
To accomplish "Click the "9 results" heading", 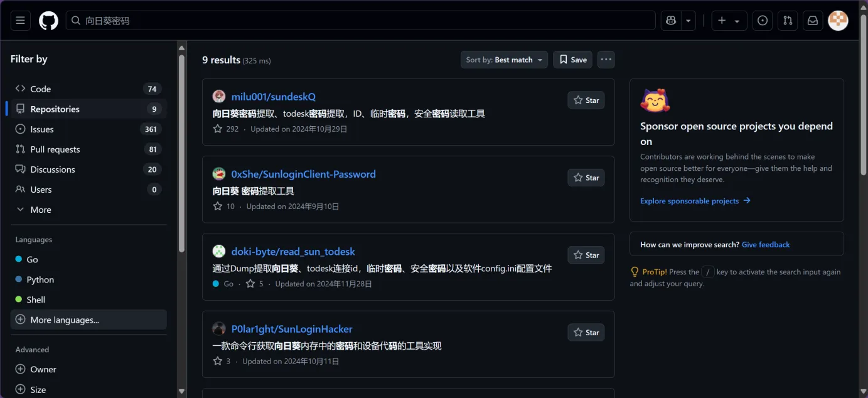I will coord(221,60).
